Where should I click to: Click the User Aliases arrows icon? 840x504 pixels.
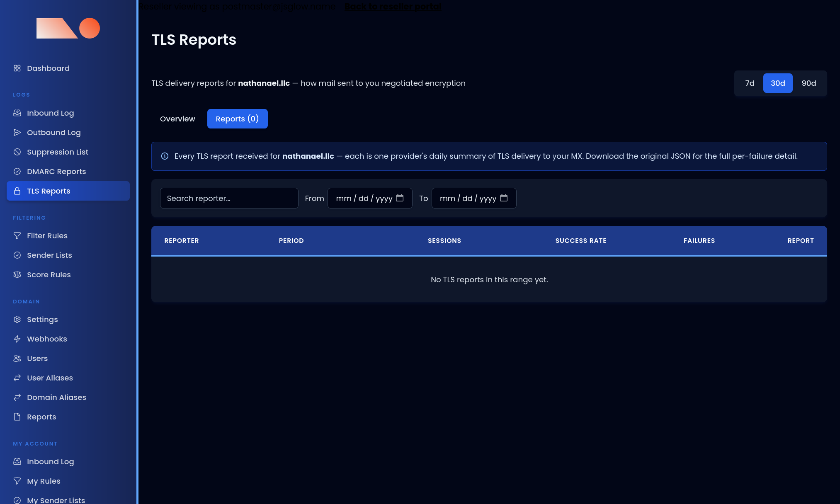point(17,378)
